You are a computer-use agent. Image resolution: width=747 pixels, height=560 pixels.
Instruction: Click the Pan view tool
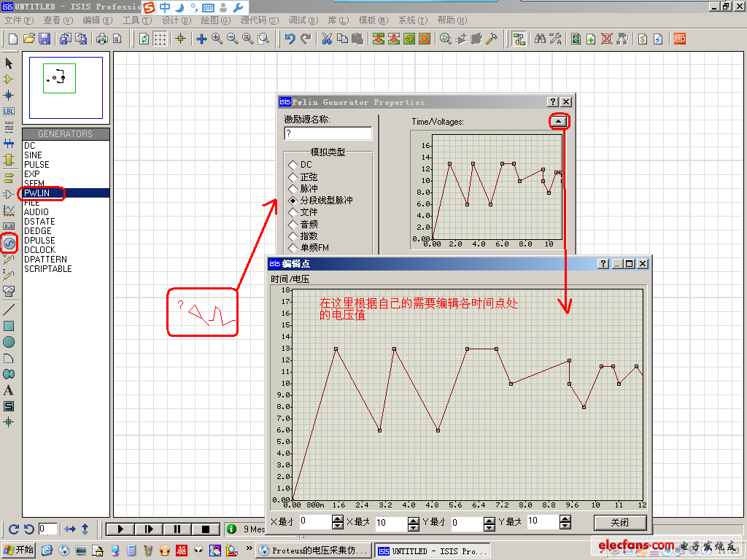(201, 39)
